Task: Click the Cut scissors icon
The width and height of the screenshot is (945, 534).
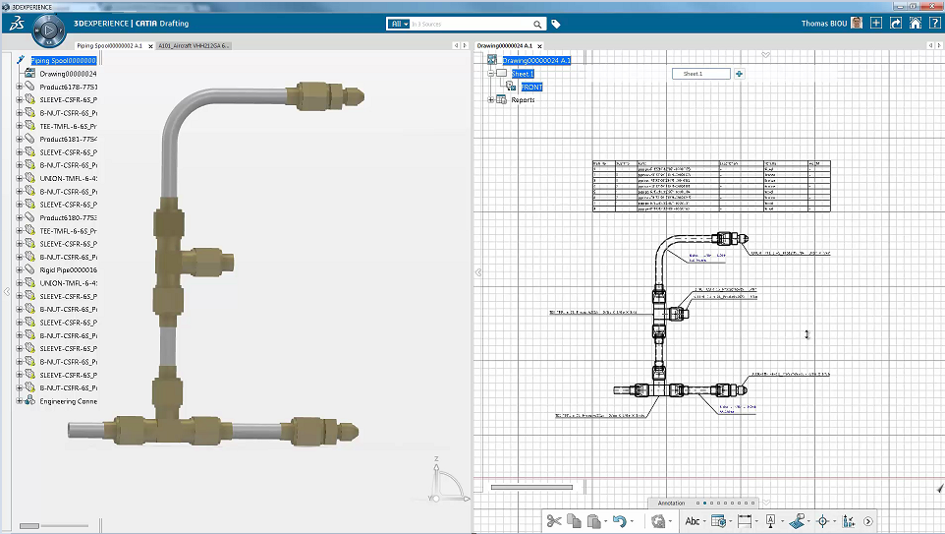Action: pyautogui.click(x=553, y=521)
